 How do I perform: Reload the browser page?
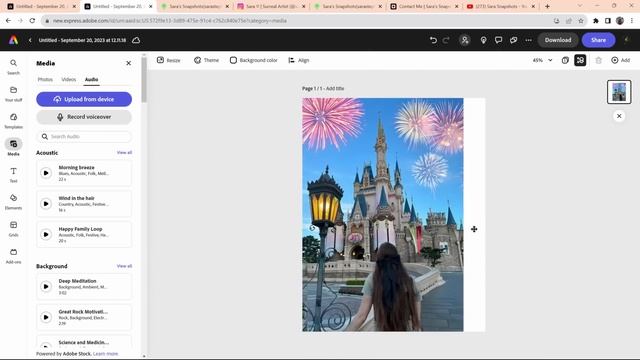pos(32,20)
